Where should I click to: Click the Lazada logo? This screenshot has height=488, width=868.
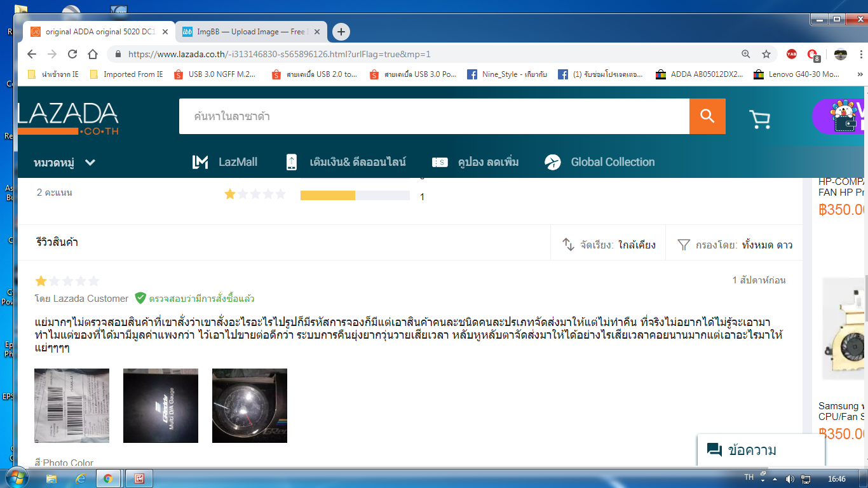coord(68,118)
